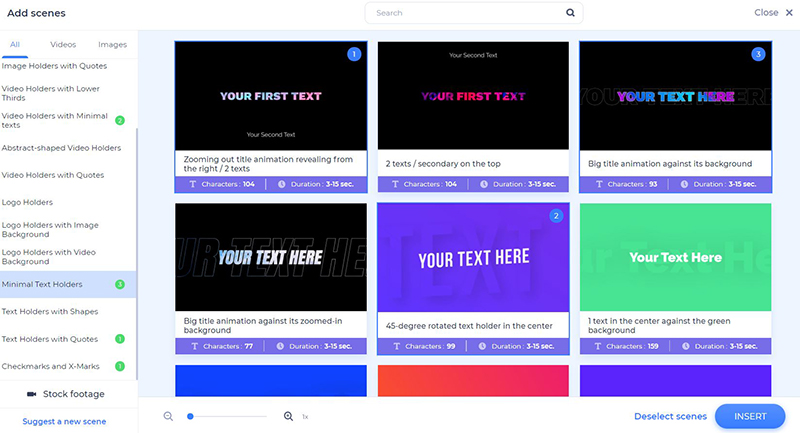Click the zoom out magnifier icon
Viewport: 800px width, 433px height.
click(168, 416)
